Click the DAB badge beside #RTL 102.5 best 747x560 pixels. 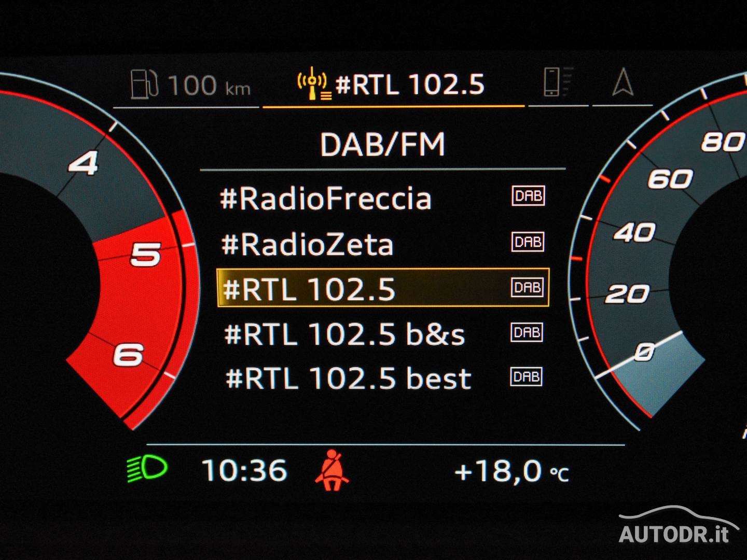(x=526, y=377)
